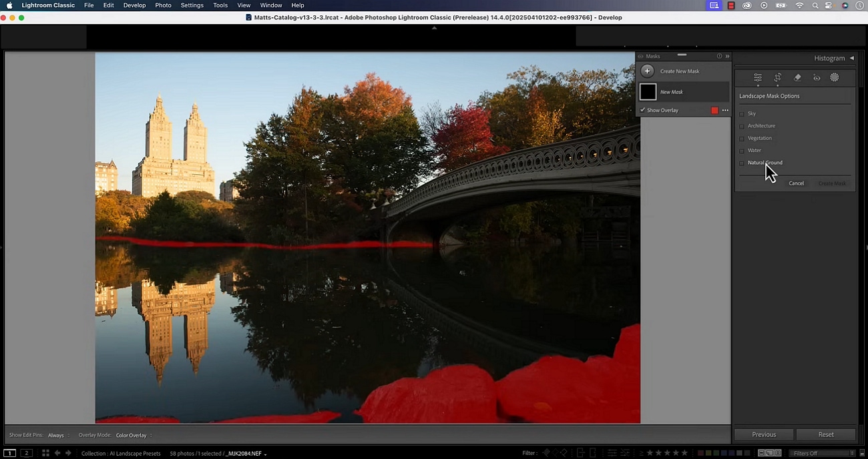Click the screen sharing menu bar icon

coord(714,5)
